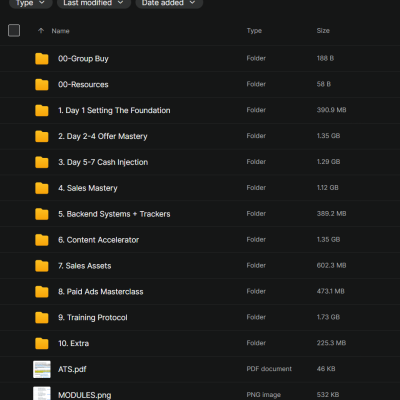The width and height of the screenshot is (400, 400).
Task: Click the Sales Assets folder icon
Action: coord(42,266)
